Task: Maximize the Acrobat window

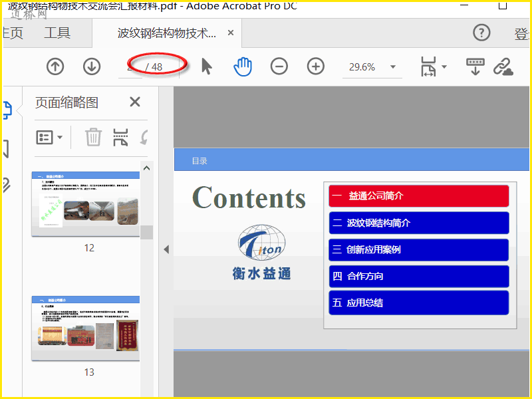Action: [x=503, y=5]
